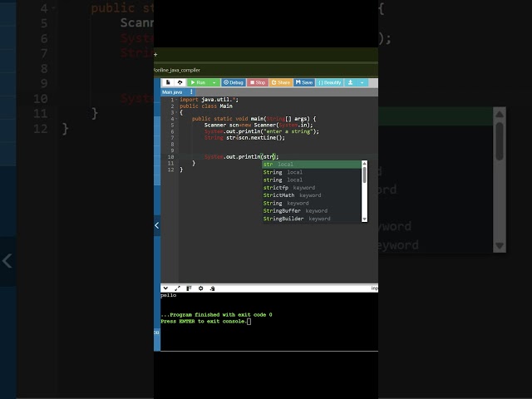532x399 pixels.
Task: Expand the left sidebar with blue arrow
Action: [157, 225]
